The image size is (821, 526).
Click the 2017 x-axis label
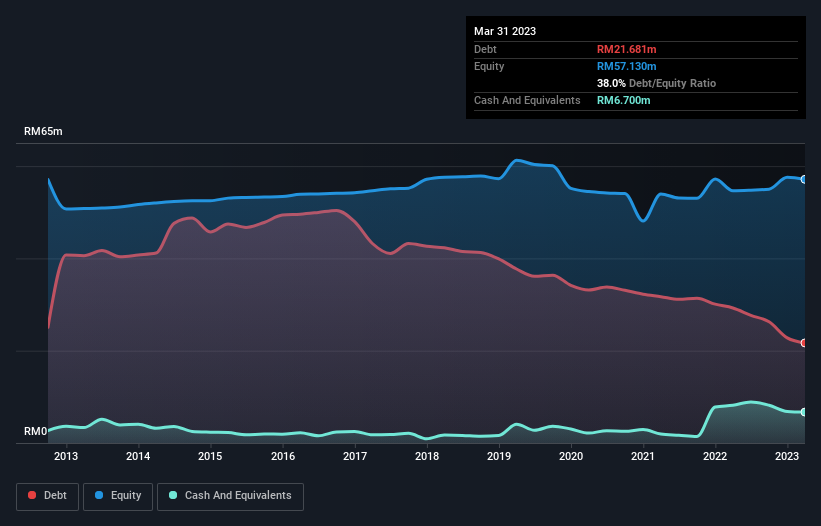[x=354, y=456]
